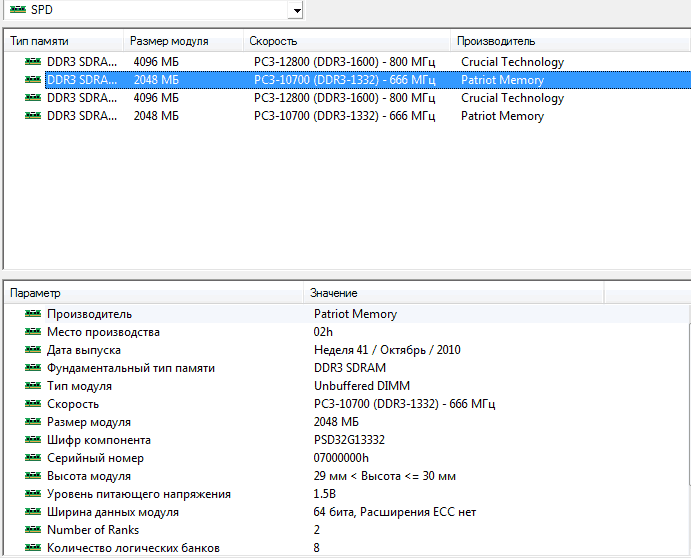Click icon beside Number of Ranks
This screenshot has height=558, width=691.
pos(33,530)
